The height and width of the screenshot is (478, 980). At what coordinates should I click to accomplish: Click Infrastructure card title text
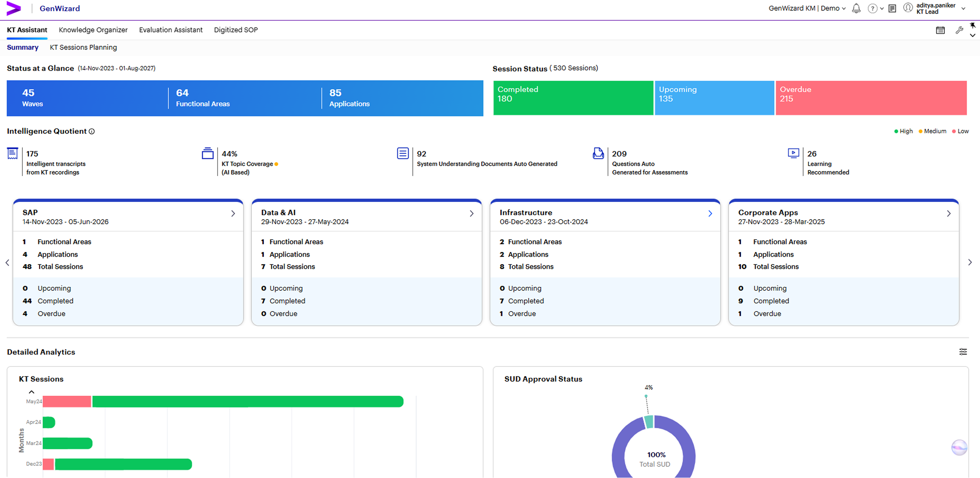[x=526, y=213]
